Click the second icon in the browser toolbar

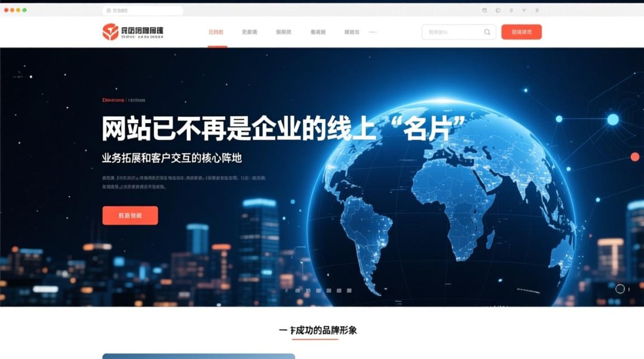(498, 10)
